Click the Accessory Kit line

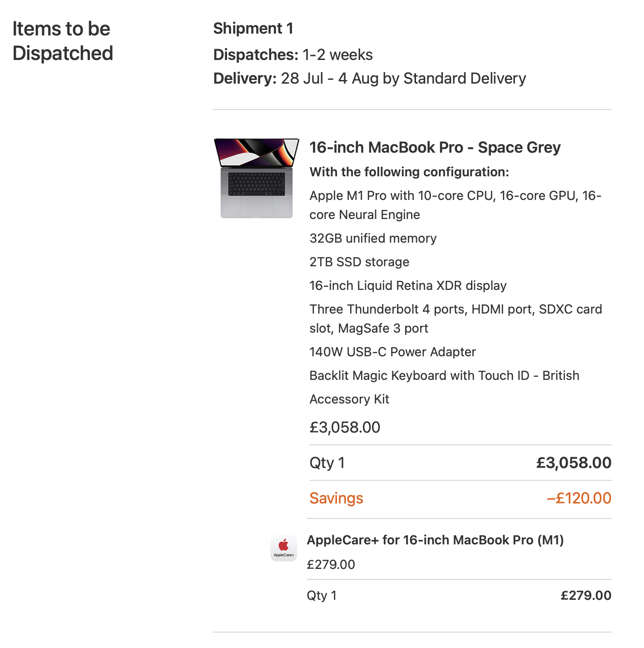(349, 399)
